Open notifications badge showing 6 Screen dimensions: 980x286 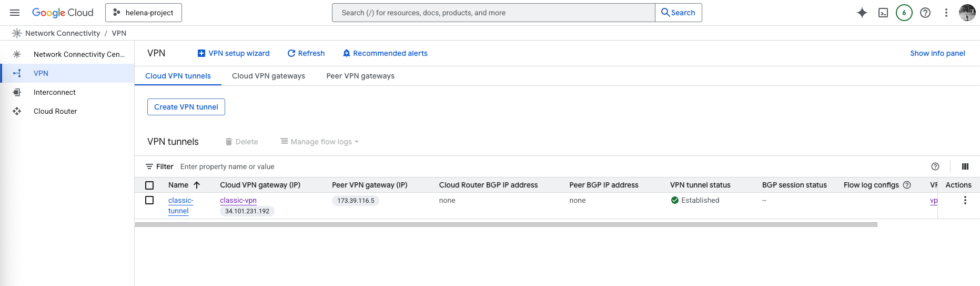(x=904, y=13)
